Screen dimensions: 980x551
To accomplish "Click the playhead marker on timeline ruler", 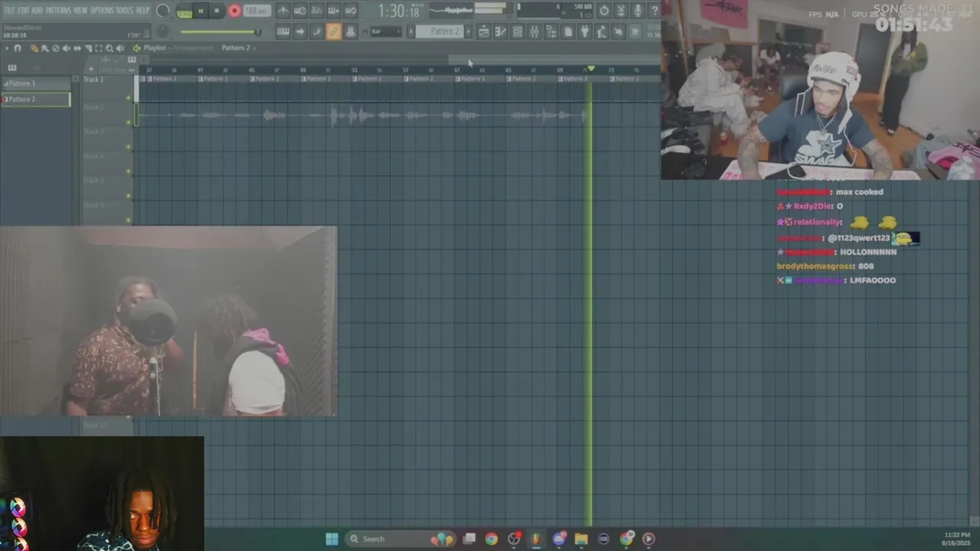I will click(590, 69).
